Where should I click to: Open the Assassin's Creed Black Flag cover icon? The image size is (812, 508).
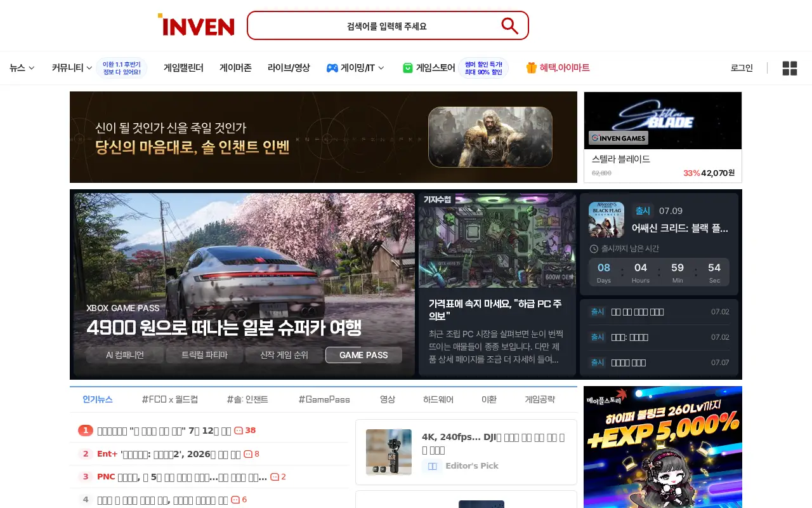pos(606,220)
